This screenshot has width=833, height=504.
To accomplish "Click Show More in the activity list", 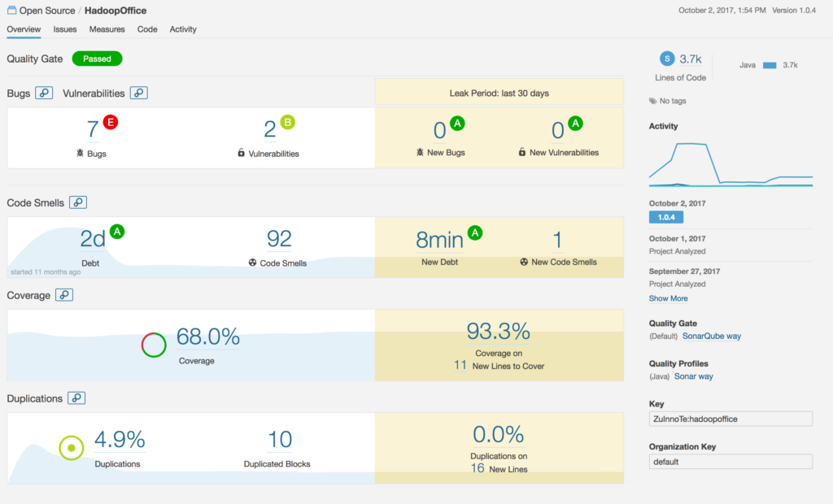I will (x=668, y=298).
